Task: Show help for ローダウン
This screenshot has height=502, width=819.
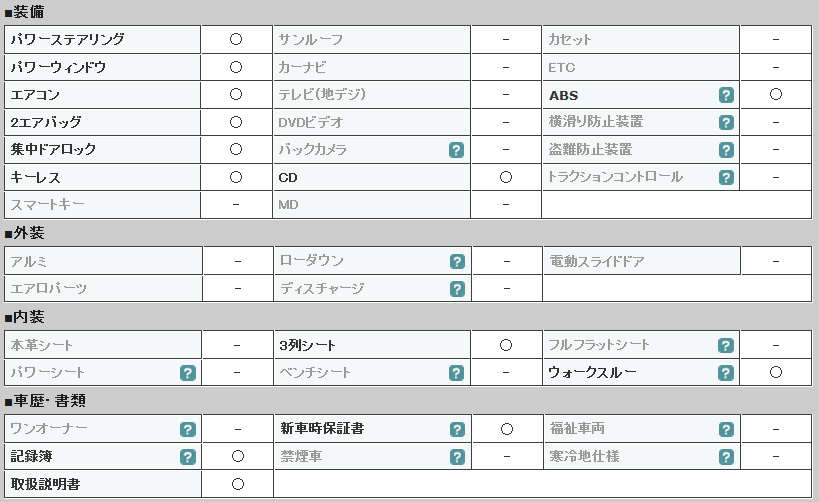Action: coord(457,262)
